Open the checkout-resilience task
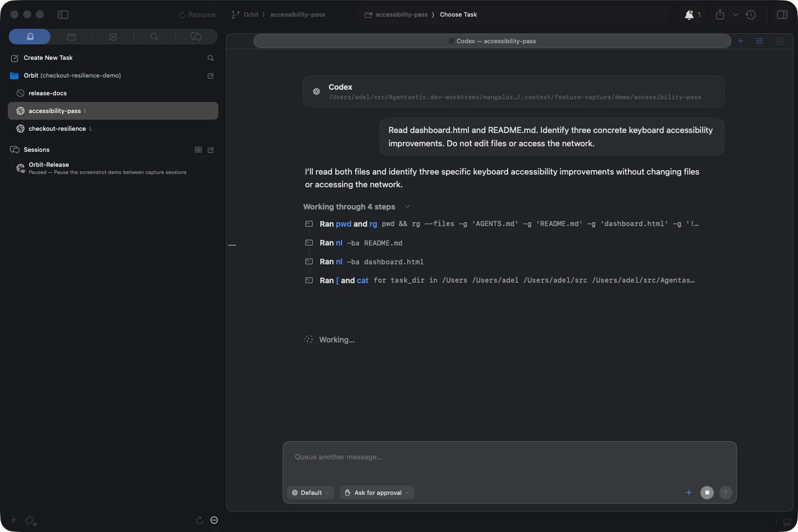 113,129
